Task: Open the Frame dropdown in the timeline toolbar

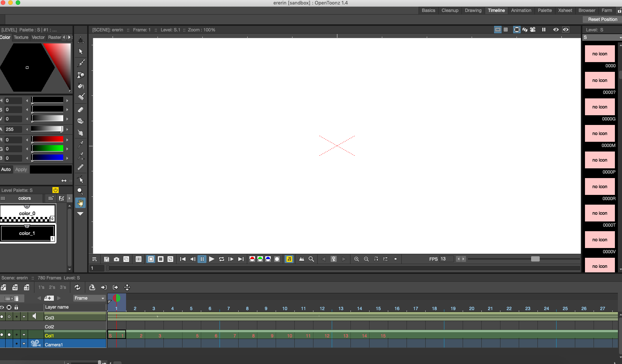Action: (x=89, y=298)
